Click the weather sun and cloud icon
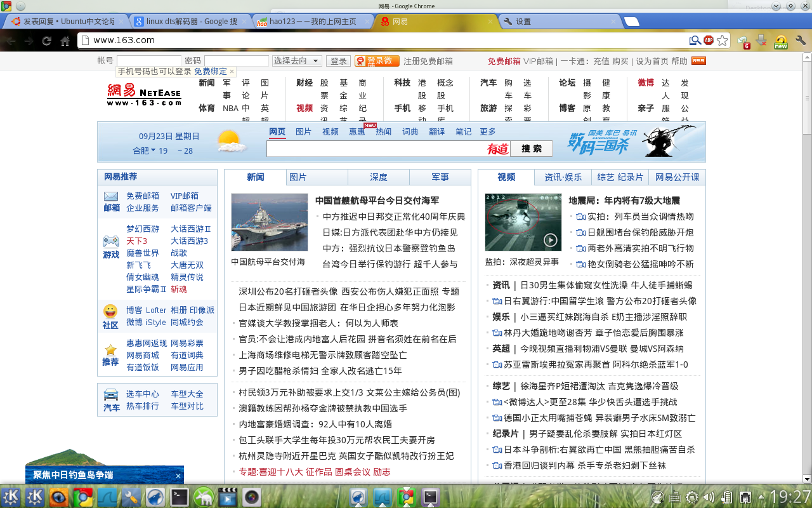This screenshot has width=812, height=508. (x=232, y=141)
